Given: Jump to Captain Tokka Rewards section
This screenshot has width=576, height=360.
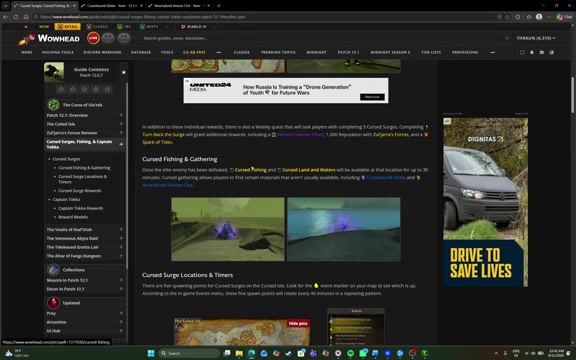Looking at the screenshot, I should point(80,208).
